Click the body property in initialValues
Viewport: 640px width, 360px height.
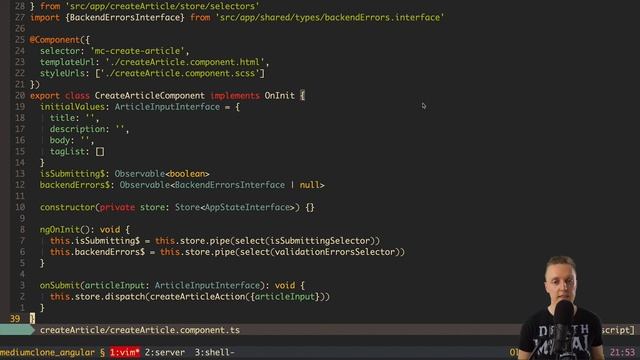click(60, 140)
